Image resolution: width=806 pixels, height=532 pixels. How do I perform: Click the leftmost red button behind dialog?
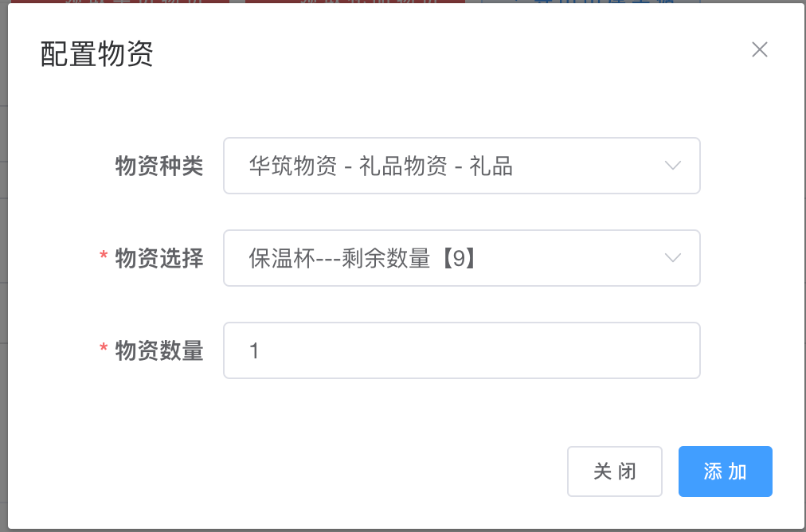119,2
